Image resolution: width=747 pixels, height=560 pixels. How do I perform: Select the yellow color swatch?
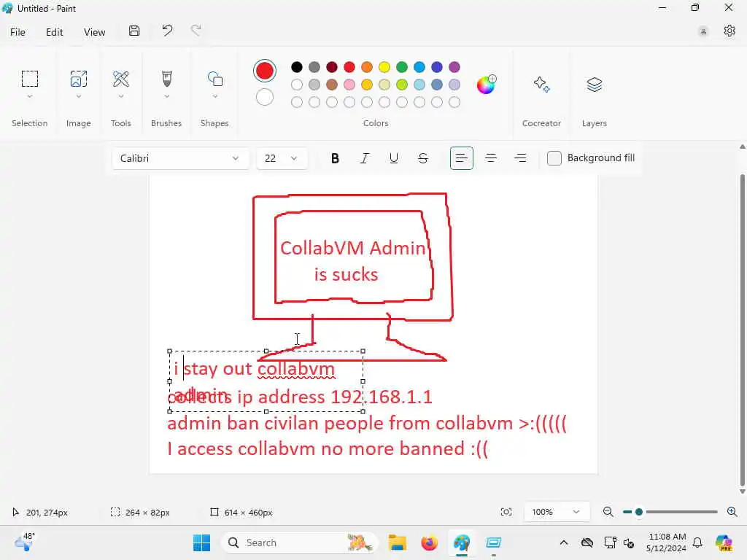point(384,67)
